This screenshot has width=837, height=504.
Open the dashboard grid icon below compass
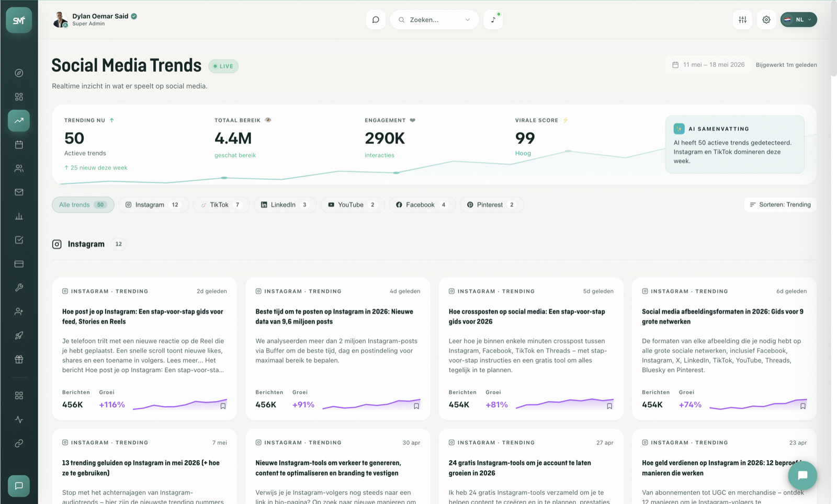(19, 97)
